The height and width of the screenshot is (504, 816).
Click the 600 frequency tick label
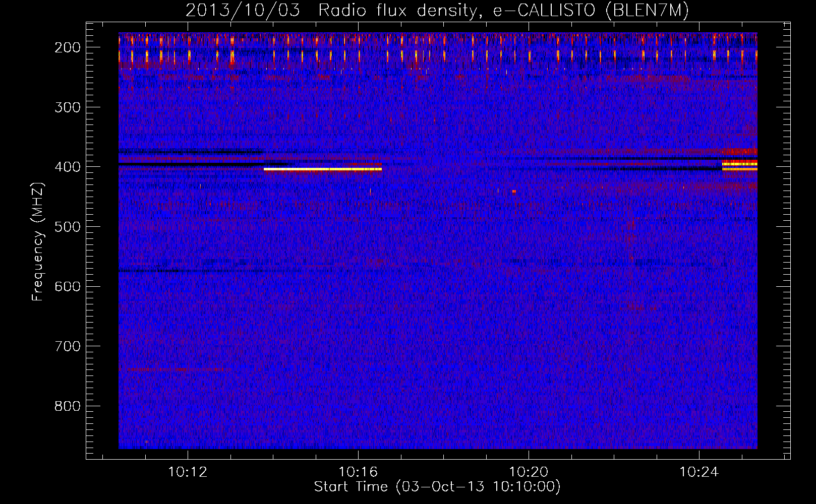tap(68, 286)
